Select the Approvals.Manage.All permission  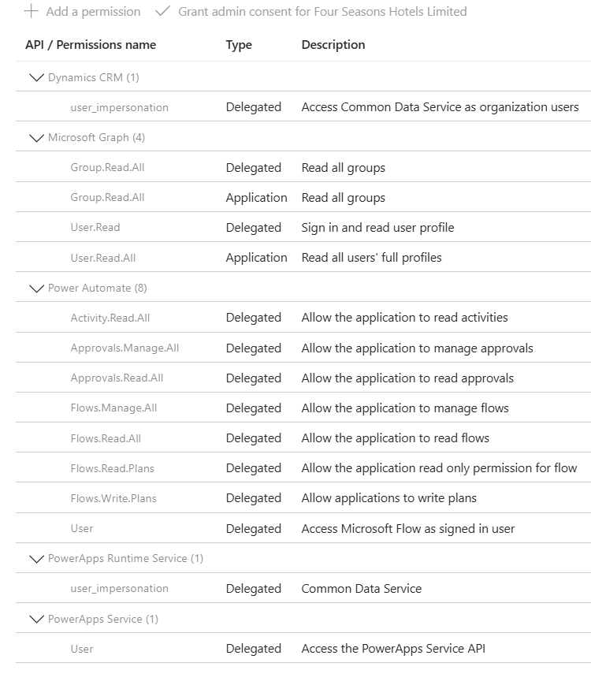click(x=123, y=348)
